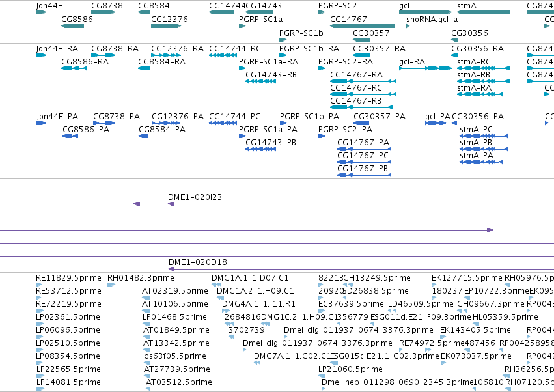Click the RE74972.5prime EST
554x392 pixels.
click(x=415, y=350)
